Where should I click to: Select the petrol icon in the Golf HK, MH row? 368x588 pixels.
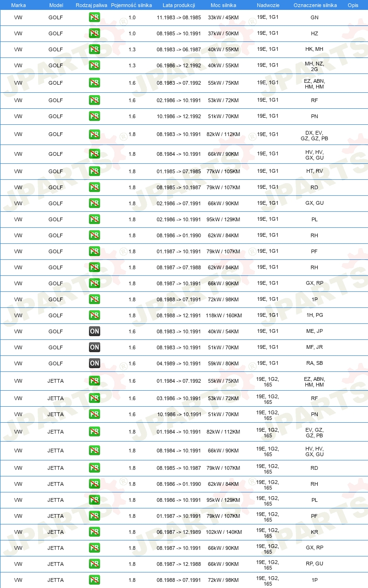[95, 50]
